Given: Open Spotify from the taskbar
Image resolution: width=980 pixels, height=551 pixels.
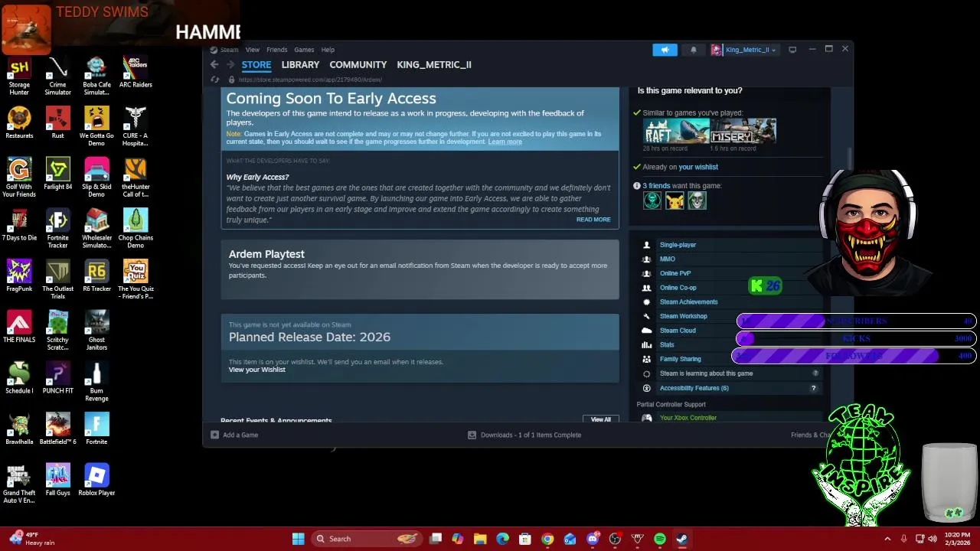Looking at the screenshot, I should click(660, 539).
